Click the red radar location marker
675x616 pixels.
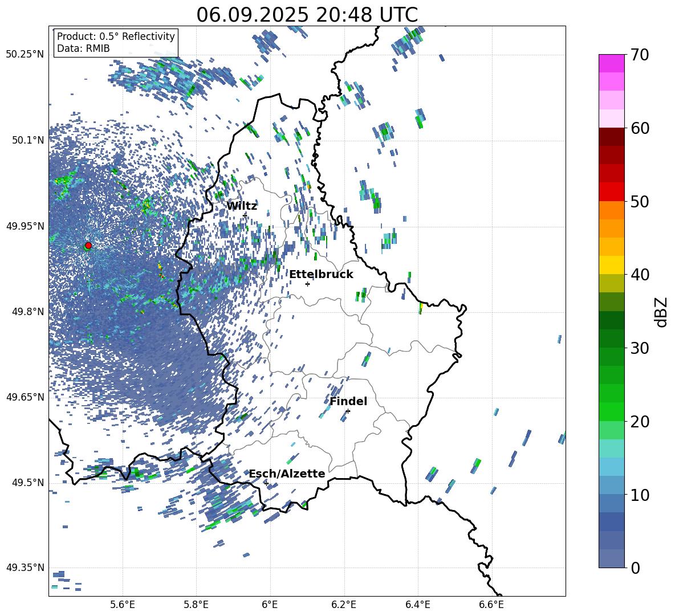pyautogui.click(x=88, y=246)
